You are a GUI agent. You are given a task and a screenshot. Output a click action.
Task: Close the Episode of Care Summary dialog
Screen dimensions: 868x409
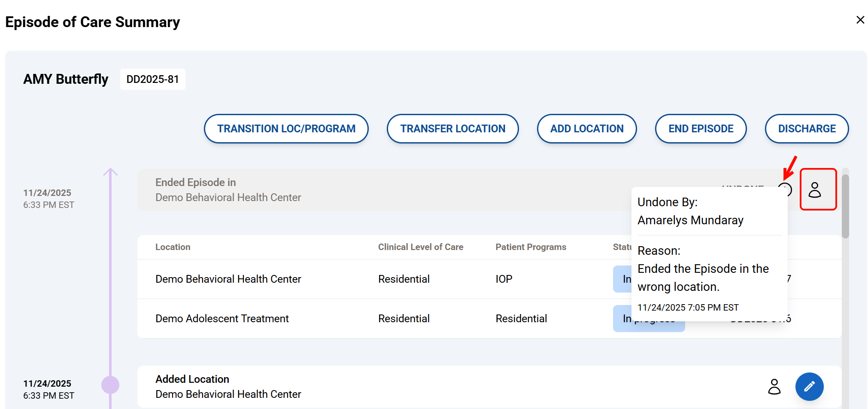(860, 20)
